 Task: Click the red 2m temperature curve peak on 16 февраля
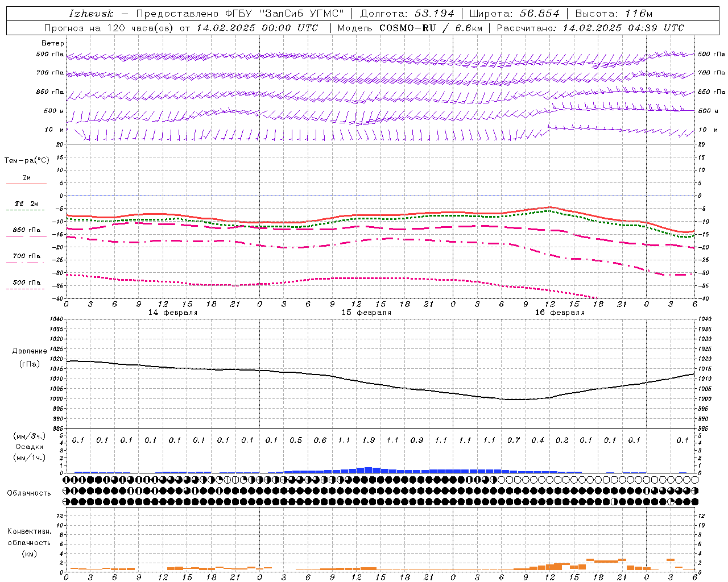point(549,207)
